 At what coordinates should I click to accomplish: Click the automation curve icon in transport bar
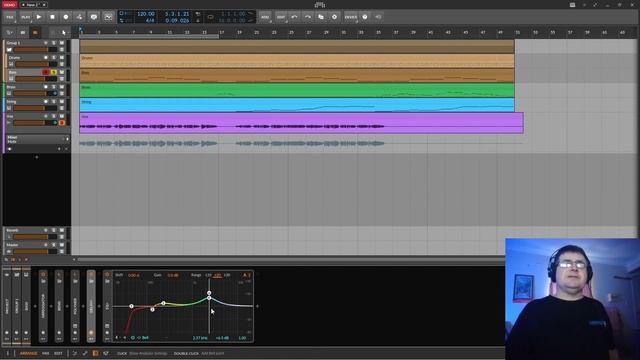pyautogui.click(x=108, y=17)
